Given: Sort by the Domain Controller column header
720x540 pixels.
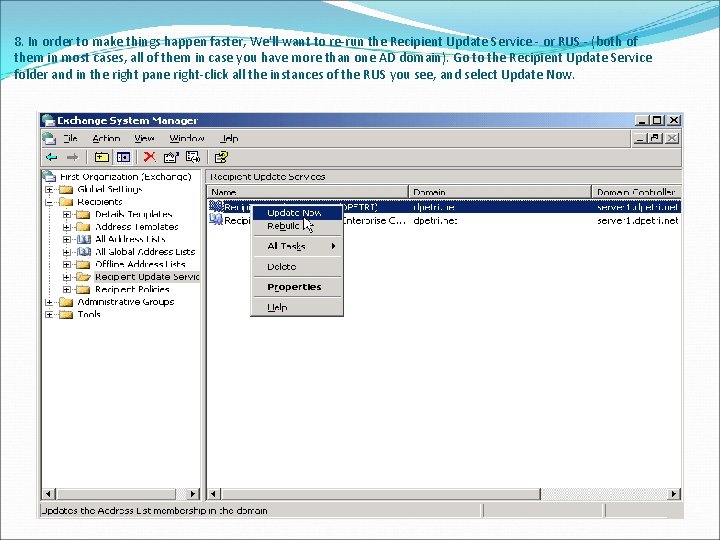Looking at the screenshot, I should pyautogui.click(x=636, y=192).
